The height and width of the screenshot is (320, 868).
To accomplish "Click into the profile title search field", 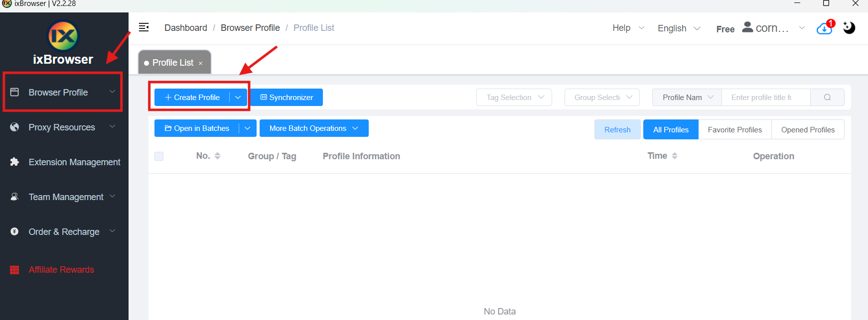I will [x=765, y=98].
